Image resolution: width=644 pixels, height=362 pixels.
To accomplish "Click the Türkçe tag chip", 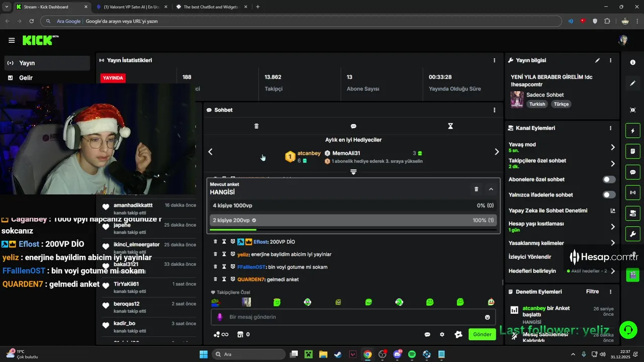I will [561, 104].
